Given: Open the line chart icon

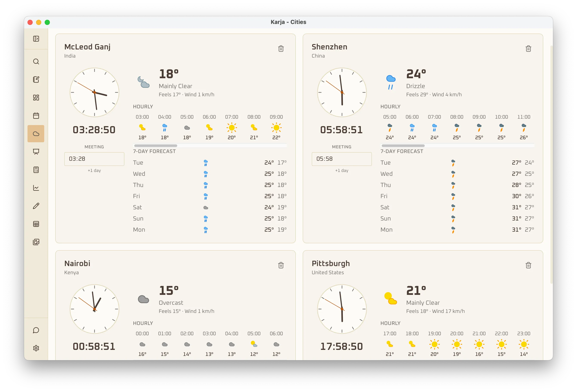Looking at the screenshot, I should click(36, 188).
